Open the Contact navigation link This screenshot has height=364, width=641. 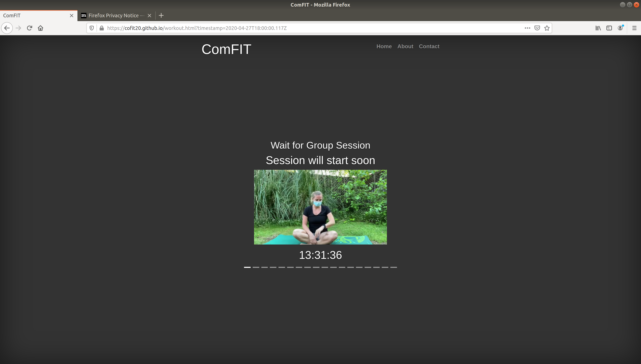[x=429, y=46]
